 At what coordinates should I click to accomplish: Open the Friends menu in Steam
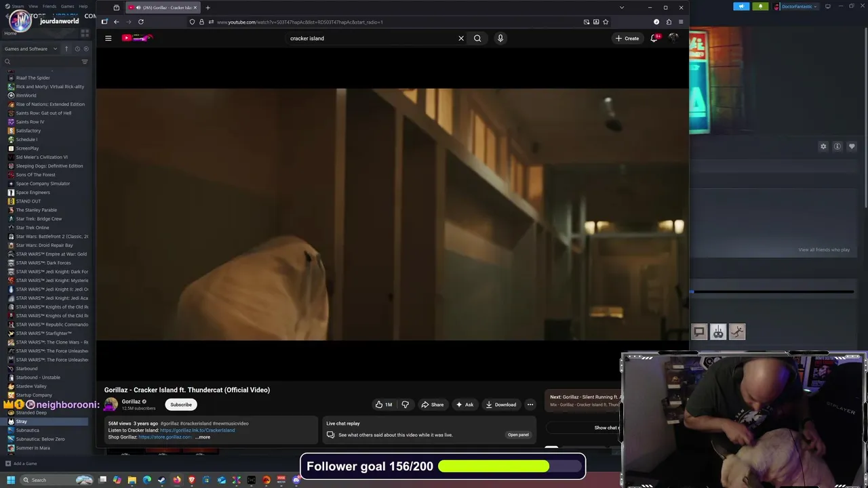(x=50, y=6)
